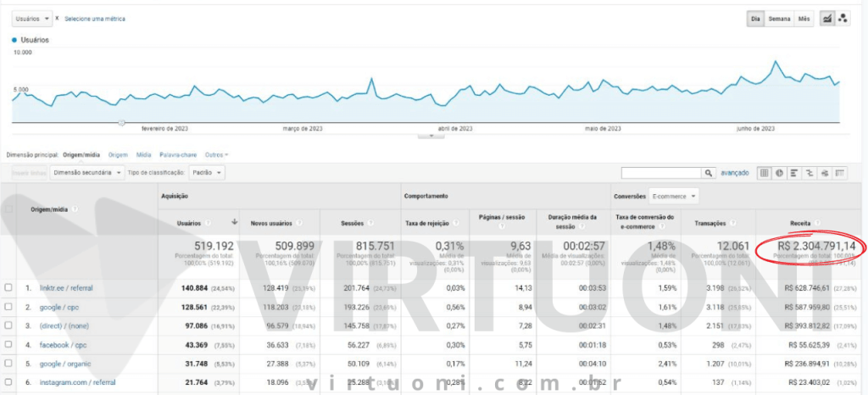Screen dimensions: 868x395
Task: Open the E-commerce conversions dropdown
Action: [672, 196]
